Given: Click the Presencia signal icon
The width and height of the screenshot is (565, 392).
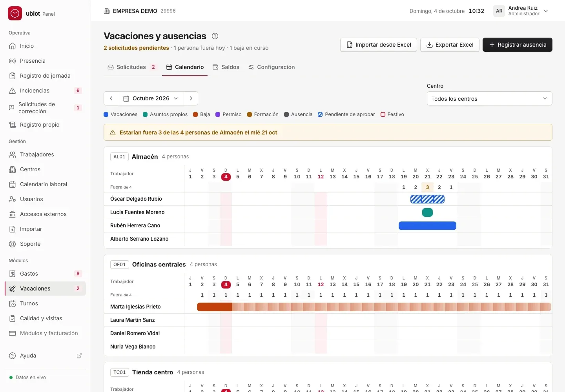Looking at the screenshot, I should pos(13,61).
